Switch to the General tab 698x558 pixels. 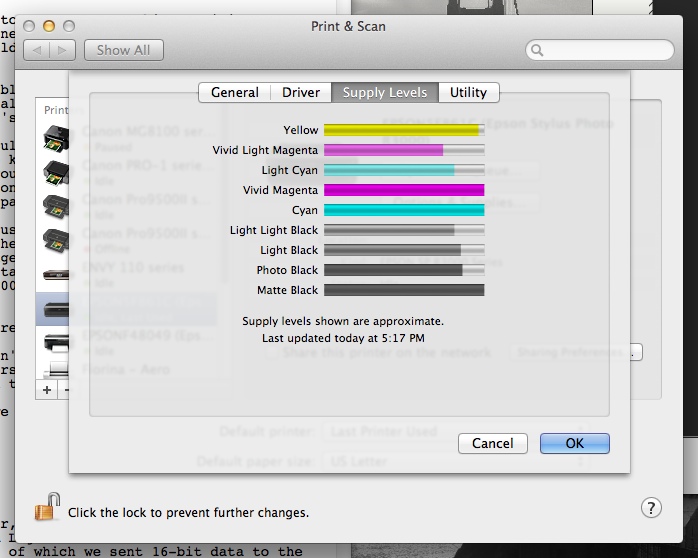click(235, 92)
